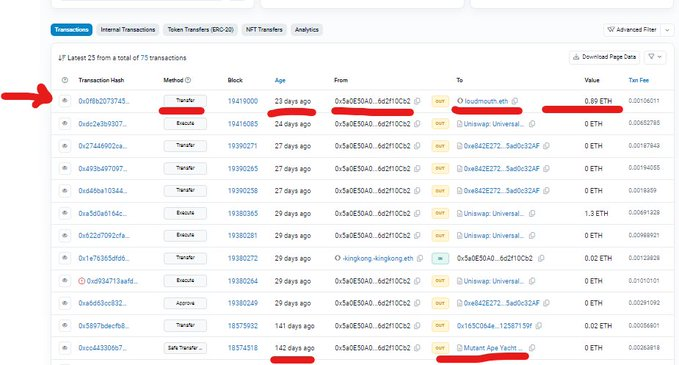This screenshot has height=365, width=679.
Task: Click the contract icon beside Mutant Ape Yacht
Action: pos(459,348)
